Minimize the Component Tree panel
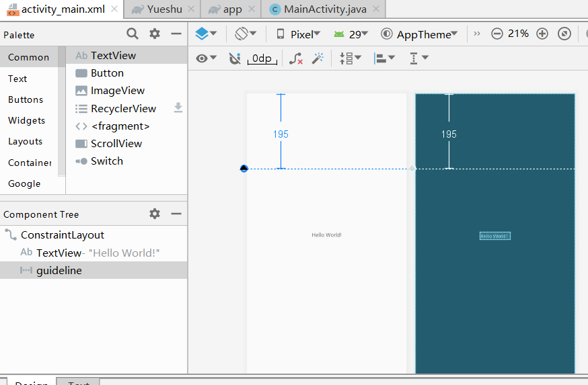Viewport: 588px width, 385px height. (176, 214)
